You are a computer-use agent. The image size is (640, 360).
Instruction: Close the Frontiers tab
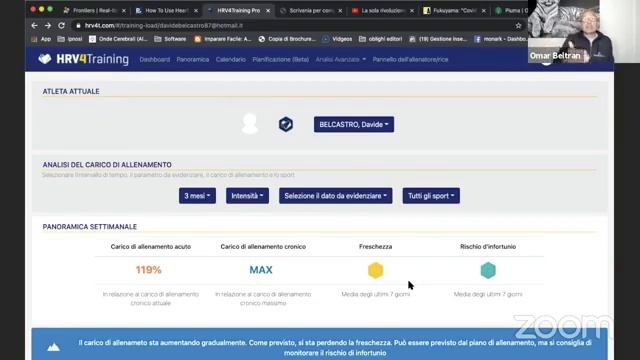[124, 11]
